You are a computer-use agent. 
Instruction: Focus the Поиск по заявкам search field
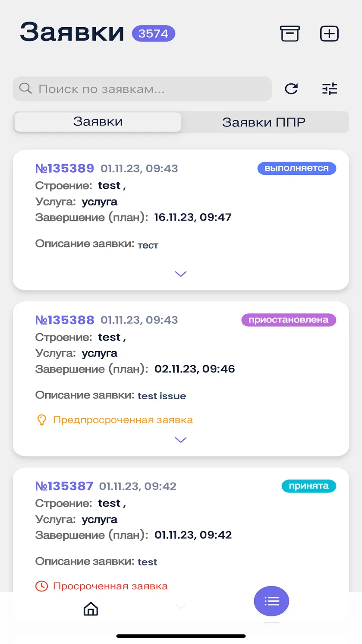pyautogui.click(x=142, y=89)
